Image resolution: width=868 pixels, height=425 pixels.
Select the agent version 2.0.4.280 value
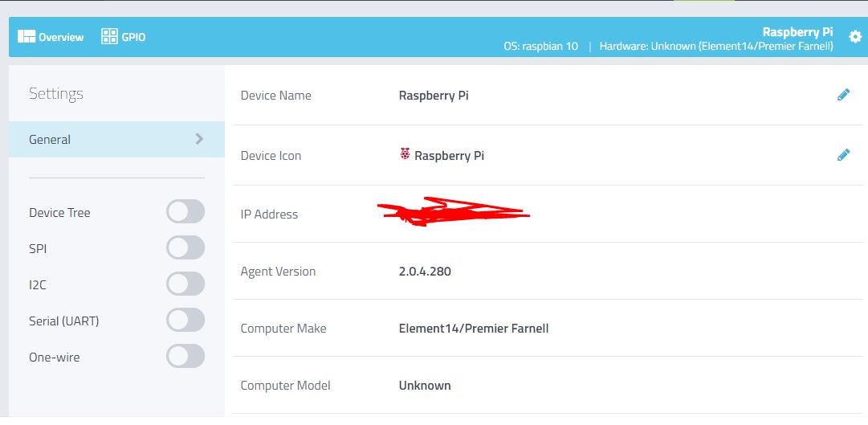425,272
